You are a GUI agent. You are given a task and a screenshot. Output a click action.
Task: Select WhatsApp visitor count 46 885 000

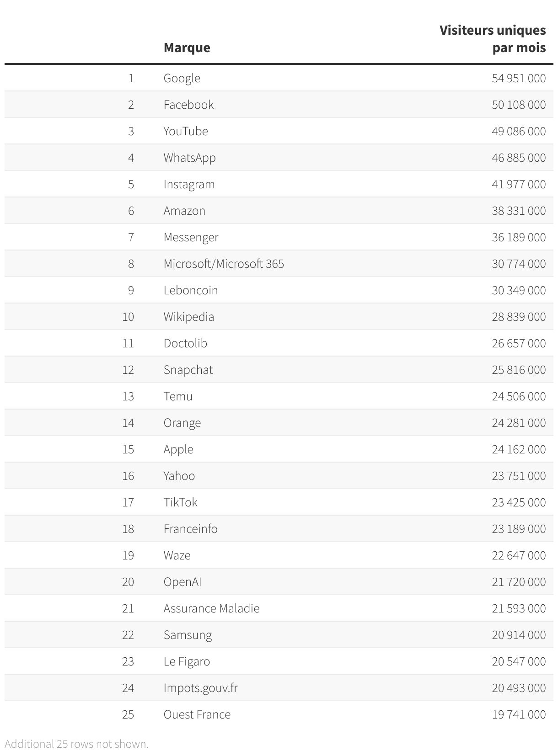pos(519,158)
